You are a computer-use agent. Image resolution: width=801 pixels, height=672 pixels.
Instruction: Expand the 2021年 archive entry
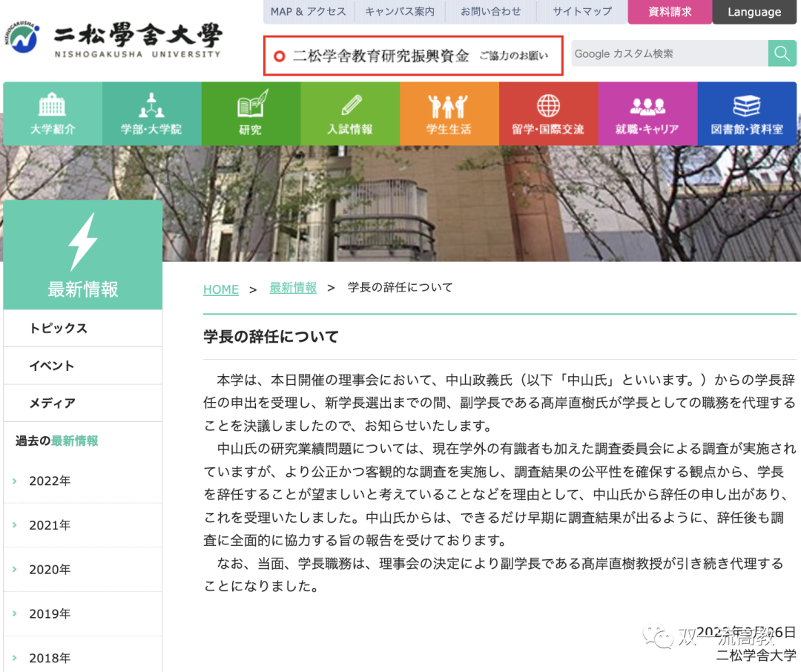(50, 525)
